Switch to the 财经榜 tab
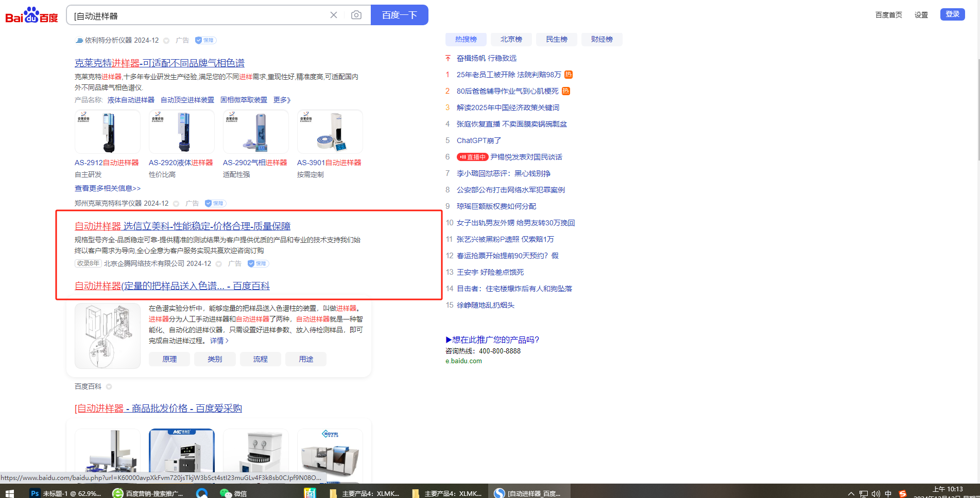 [602, 39]
